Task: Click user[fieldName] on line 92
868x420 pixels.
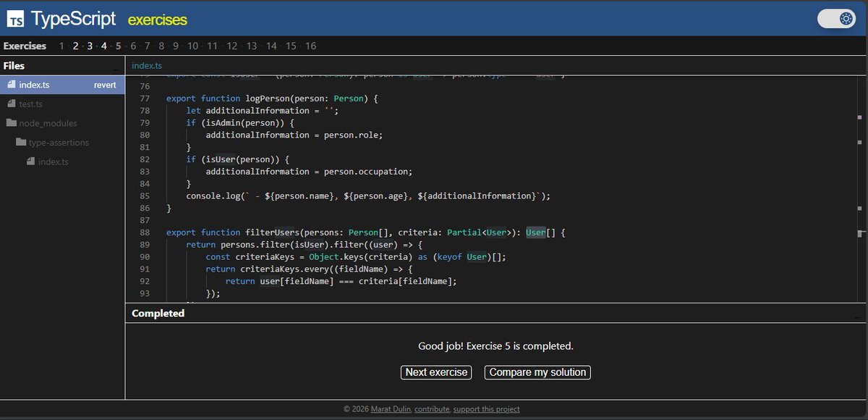Action: pos(297,281)
